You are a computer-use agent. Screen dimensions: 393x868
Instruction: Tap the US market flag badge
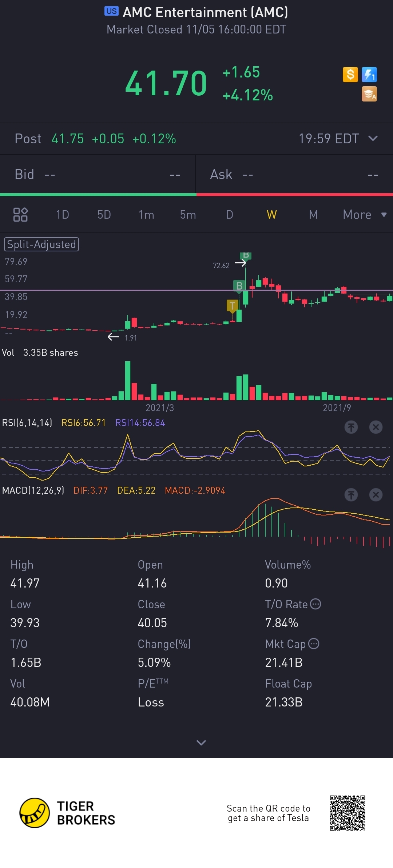pyautogui.click(x=111, y=11)
